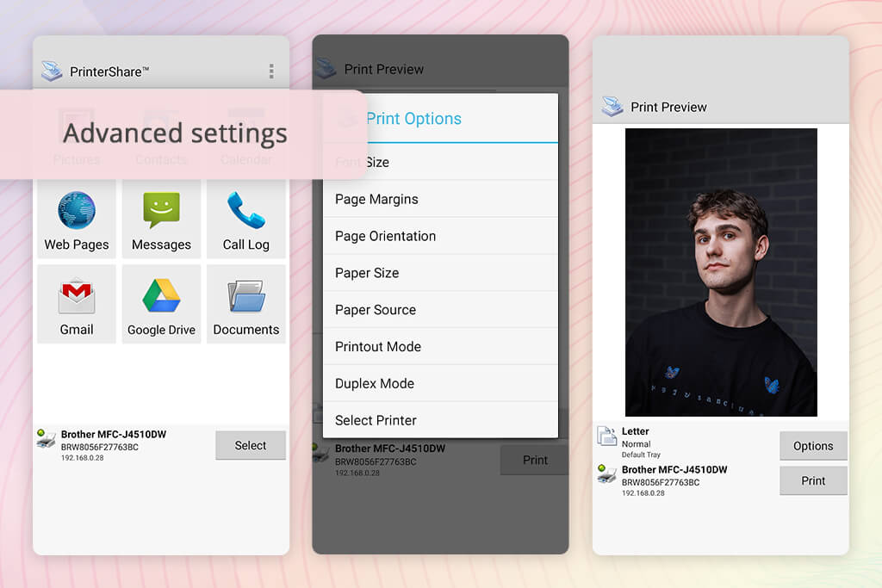Click printer icon beside Brother MFC in left screen
882x588 pixels.
(45, 439)
